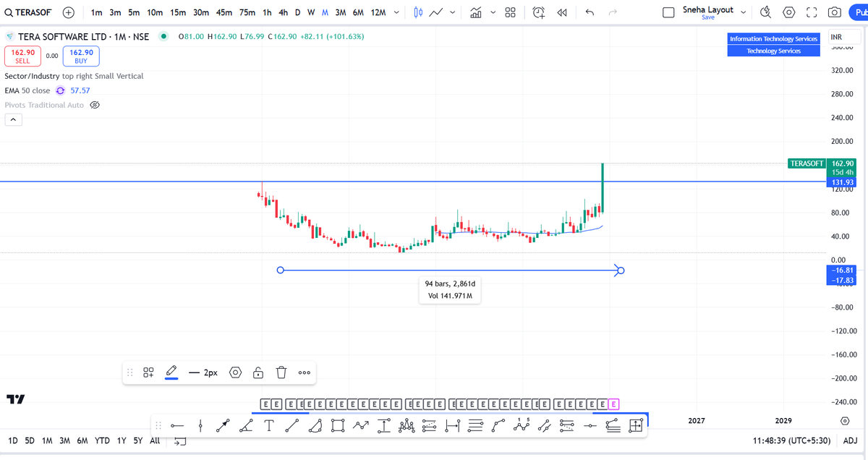Screen dimensions: 868x460
Task: Click the Information Technology Services sector label
Action: coord(773,39)
